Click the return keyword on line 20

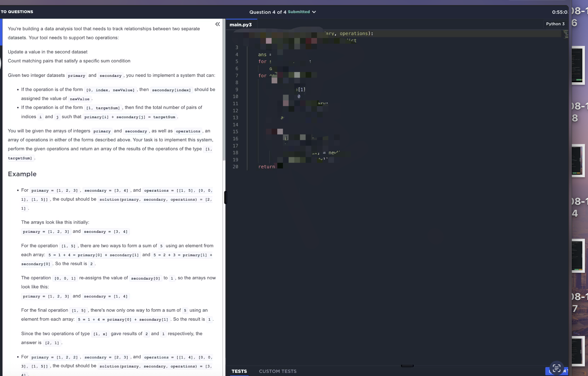[x=266, y=167]
